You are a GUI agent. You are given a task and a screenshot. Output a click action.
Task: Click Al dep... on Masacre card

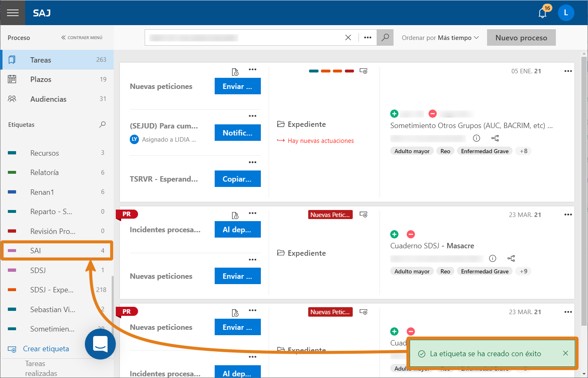(x=238, y=229)
